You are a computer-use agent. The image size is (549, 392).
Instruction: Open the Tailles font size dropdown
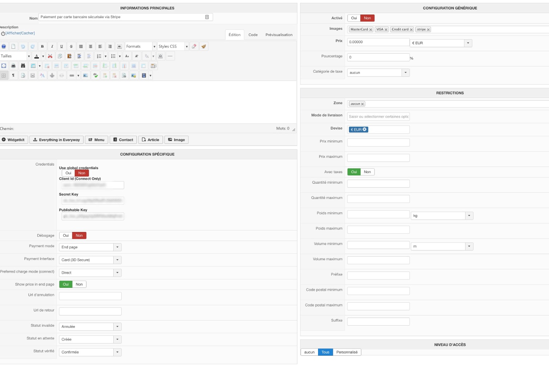[x=15, y=56]
